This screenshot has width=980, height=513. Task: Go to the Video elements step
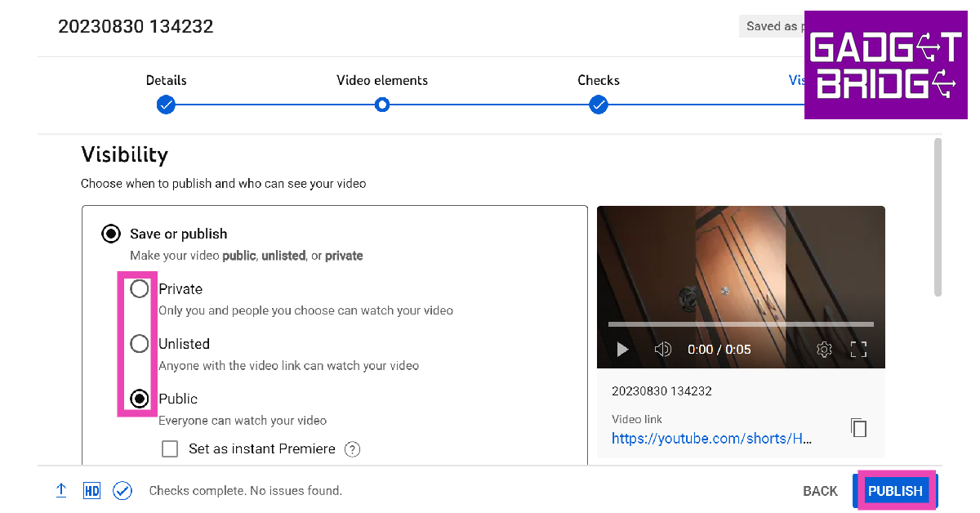click(x=382, y=105)
